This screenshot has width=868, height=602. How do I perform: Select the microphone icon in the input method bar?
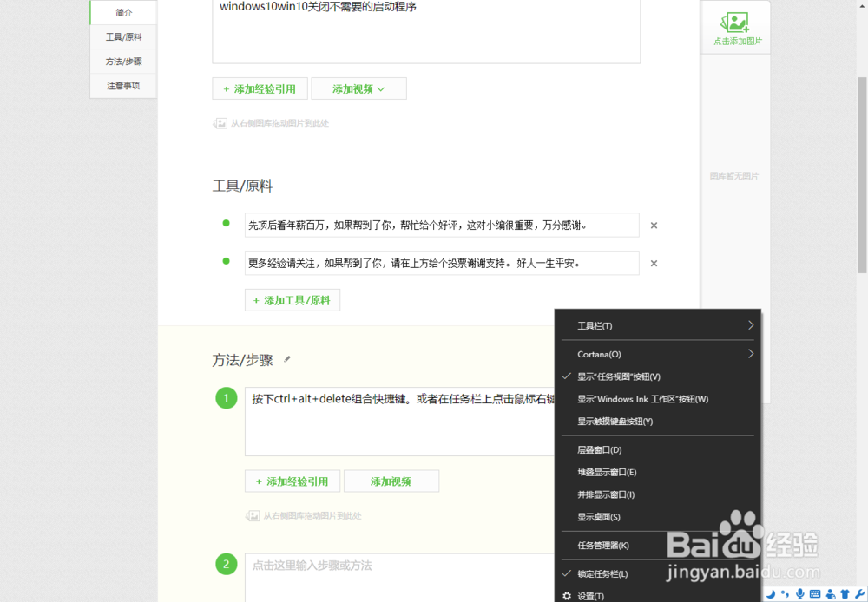800,593
